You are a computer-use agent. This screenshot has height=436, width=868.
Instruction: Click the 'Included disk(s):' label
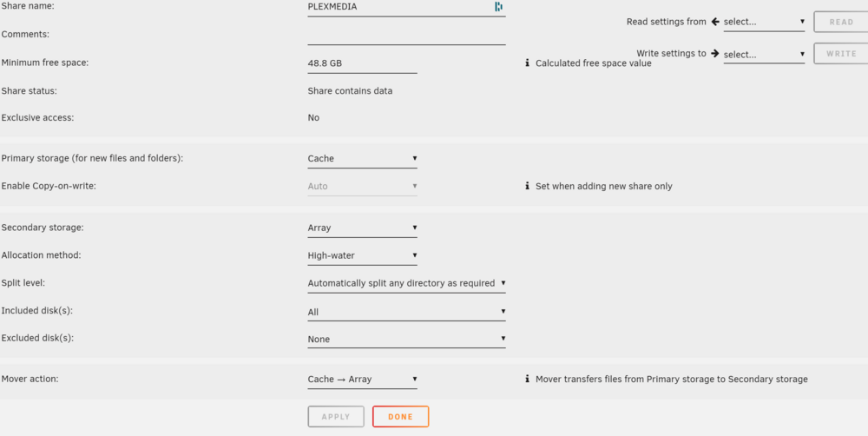coord(37,310)
